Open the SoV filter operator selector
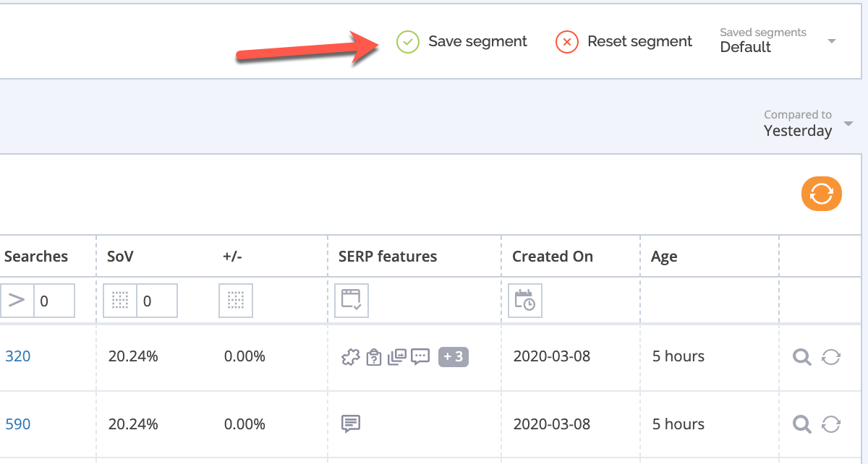868x464 pixels. [x=120, y=301]
